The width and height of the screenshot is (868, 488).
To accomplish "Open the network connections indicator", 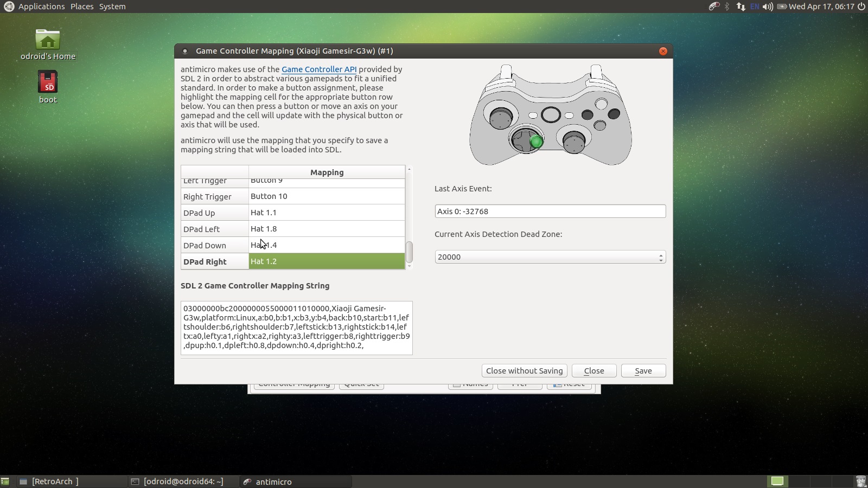I will point(741,7).
